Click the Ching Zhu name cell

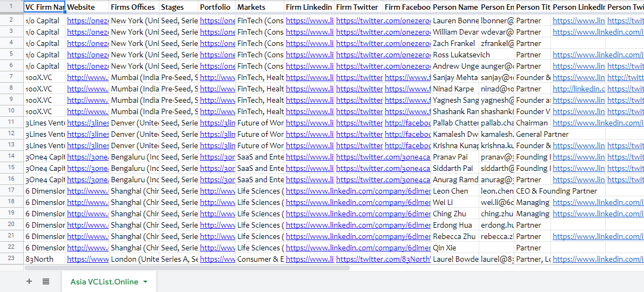click(x=455, y=214)
